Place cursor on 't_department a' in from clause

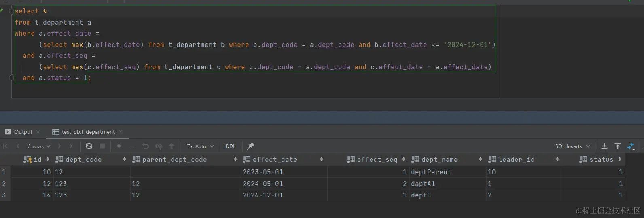[x=63, y=22]
